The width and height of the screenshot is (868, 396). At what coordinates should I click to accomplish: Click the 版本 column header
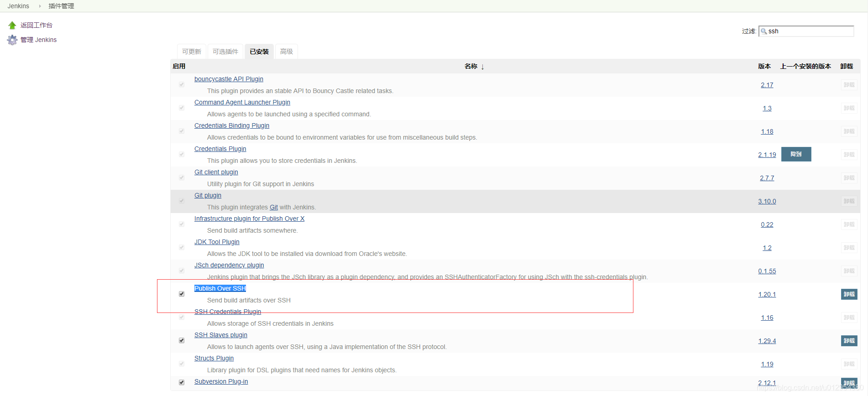pyautogui.click(x=764, y=66)
